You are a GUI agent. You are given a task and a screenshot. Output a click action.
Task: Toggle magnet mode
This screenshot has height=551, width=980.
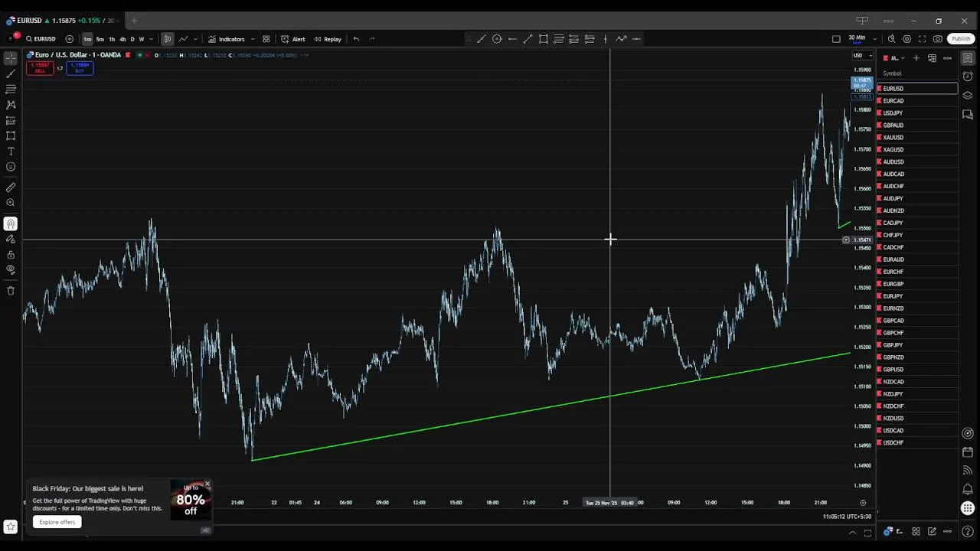[11, 224]
